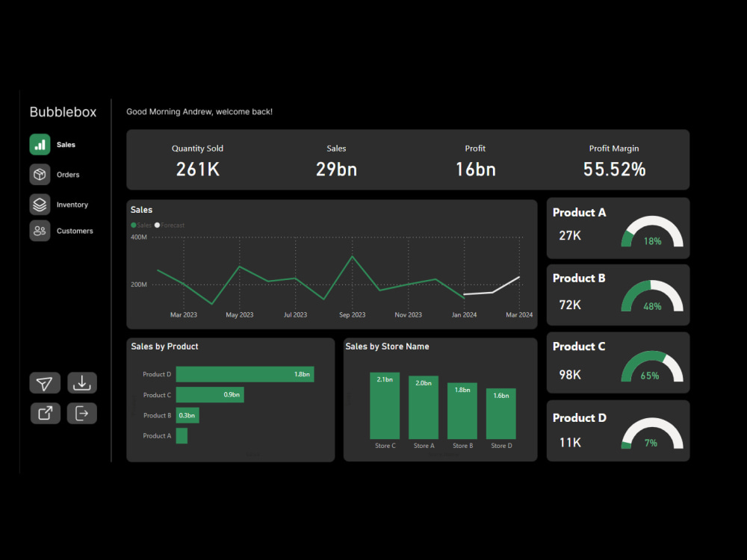The height and width of the screenshot is (560, 747).
Task: Select the Product D bar showing 1.8bn
Action: point(245,374)
